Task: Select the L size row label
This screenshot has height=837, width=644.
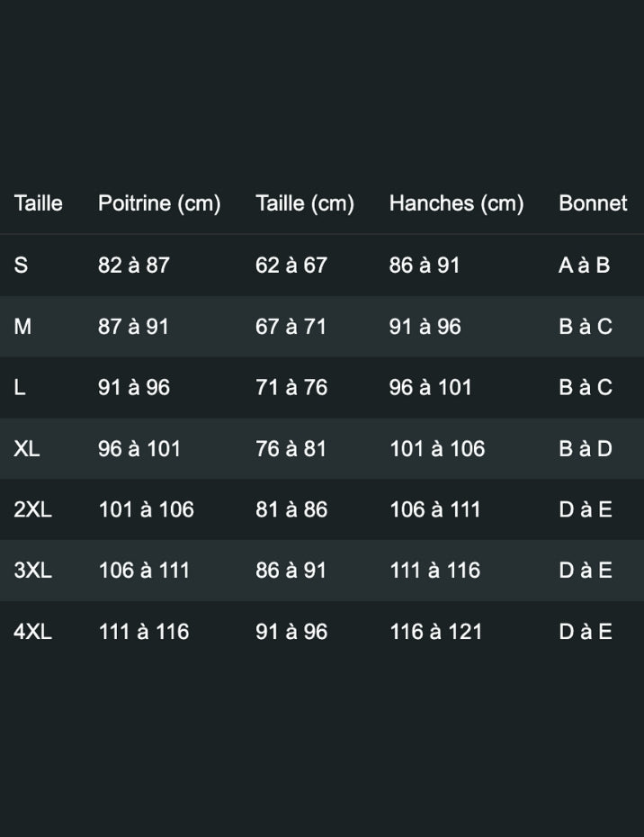Action: 20,388
